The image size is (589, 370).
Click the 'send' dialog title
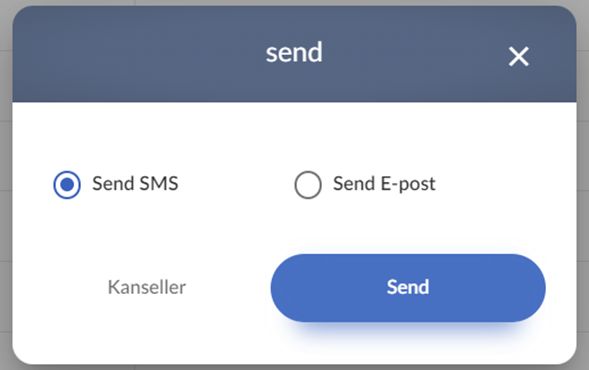294,53
